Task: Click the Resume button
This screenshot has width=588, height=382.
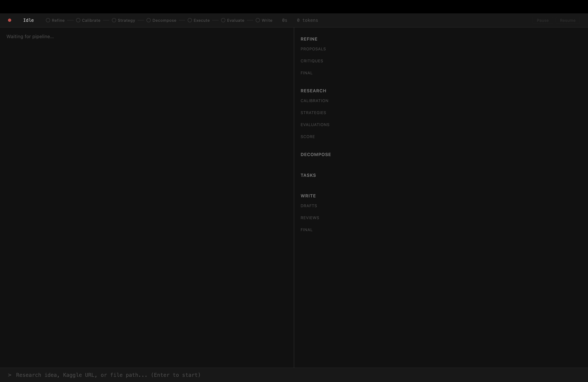Action: coord(567,20)
